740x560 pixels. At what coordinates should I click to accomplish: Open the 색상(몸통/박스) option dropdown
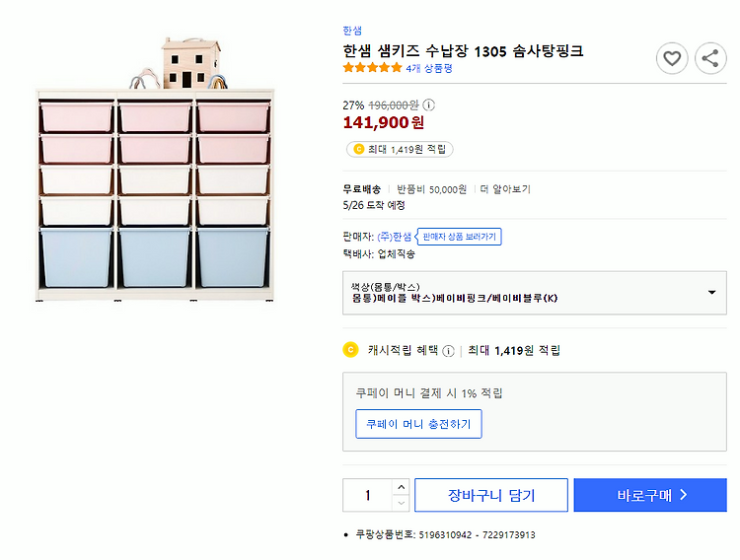point(534,293)
